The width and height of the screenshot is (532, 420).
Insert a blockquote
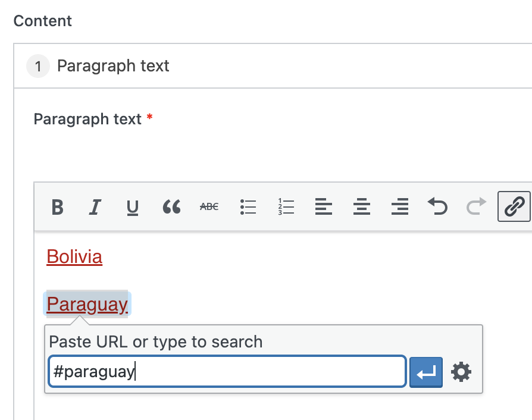click(x=171, y=207)
